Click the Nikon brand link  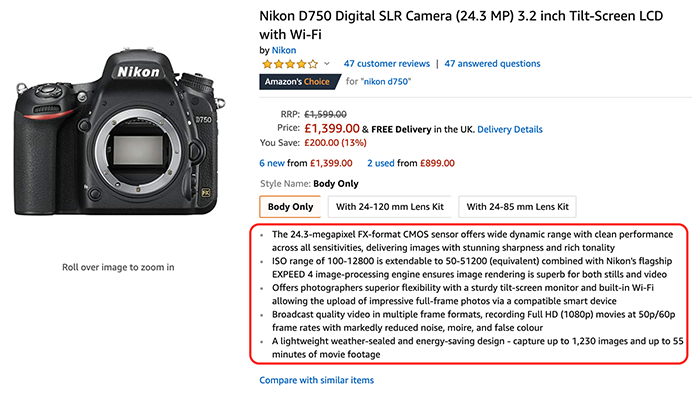tap(284, 50)
